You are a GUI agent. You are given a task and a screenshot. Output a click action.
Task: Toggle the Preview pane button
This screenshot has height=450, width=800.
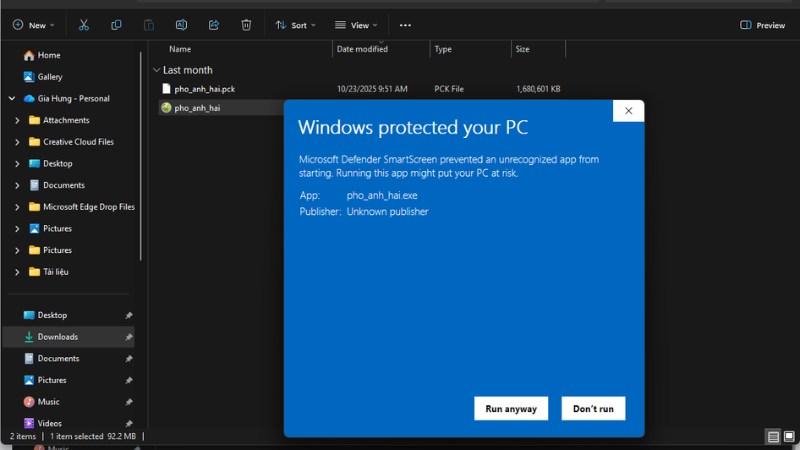[762, 25]
